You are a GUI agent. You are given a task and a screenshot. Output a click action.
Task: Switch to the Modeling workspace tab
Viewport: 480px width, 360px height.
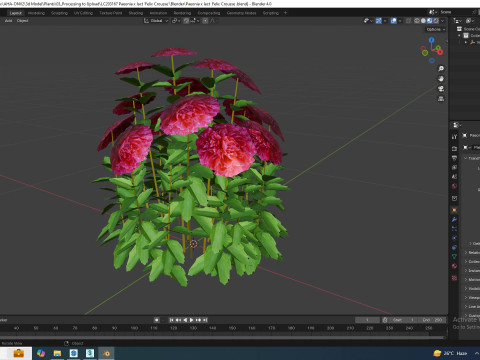36,13
